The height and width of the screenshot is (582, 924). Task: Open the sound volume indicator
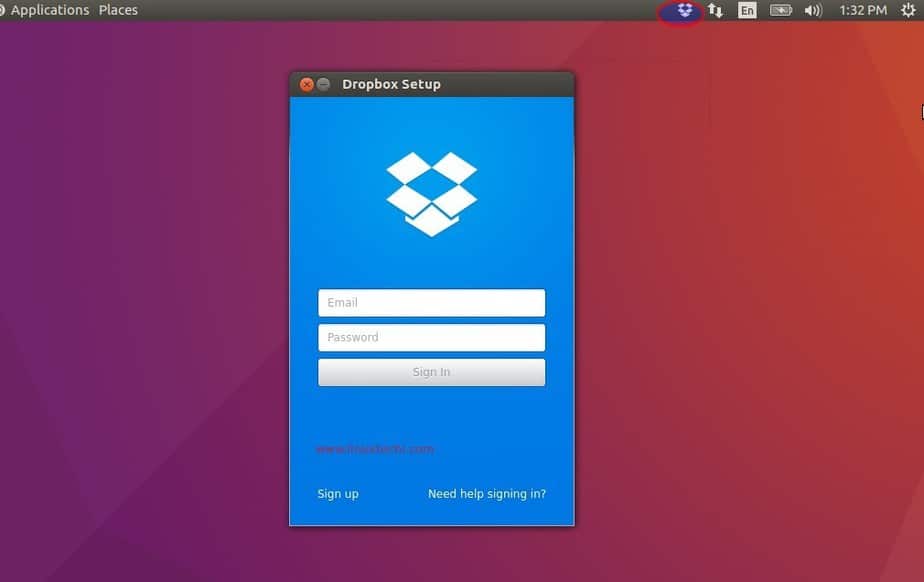point(813,11)
